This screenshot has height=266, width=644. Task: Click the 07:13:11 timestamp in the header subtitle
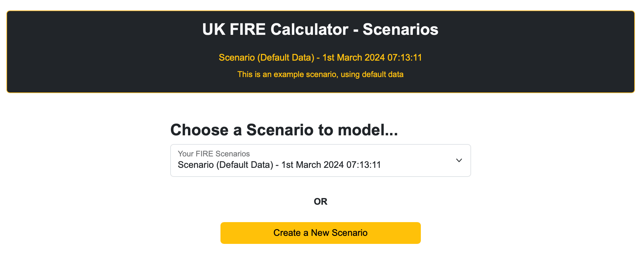[x=404, y=58]
